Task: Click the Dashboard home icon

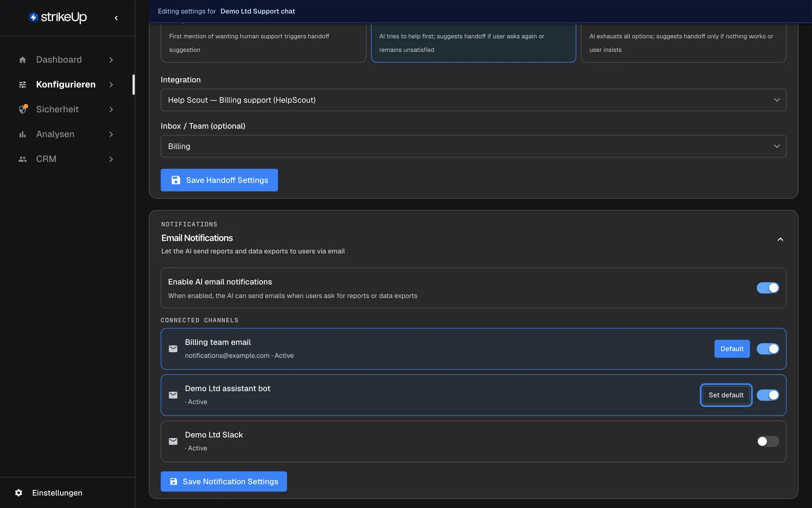Action: tap(23, 60)
